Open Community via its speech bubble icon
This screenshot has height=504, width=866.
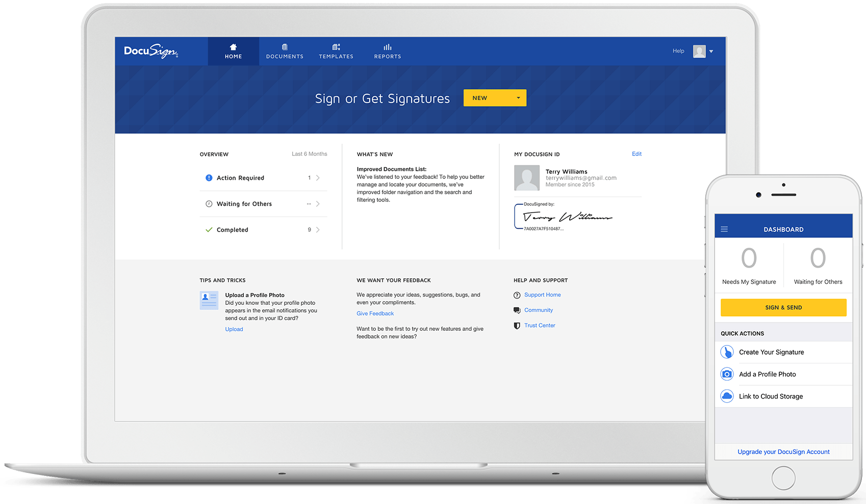[517, 310]
